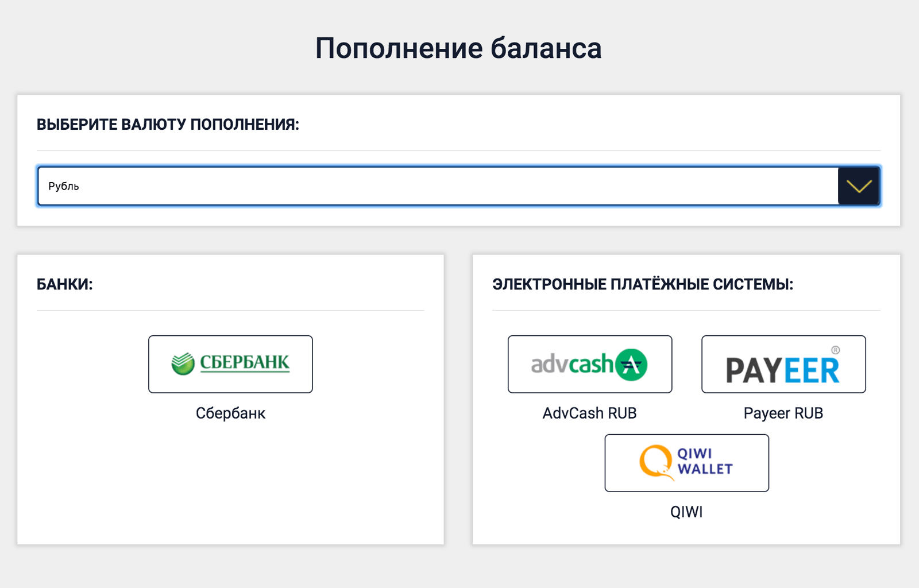The height and width of the screenshot is (588, 919).
Task: Click the Payeer RUB caption
Action: [783, 413]
